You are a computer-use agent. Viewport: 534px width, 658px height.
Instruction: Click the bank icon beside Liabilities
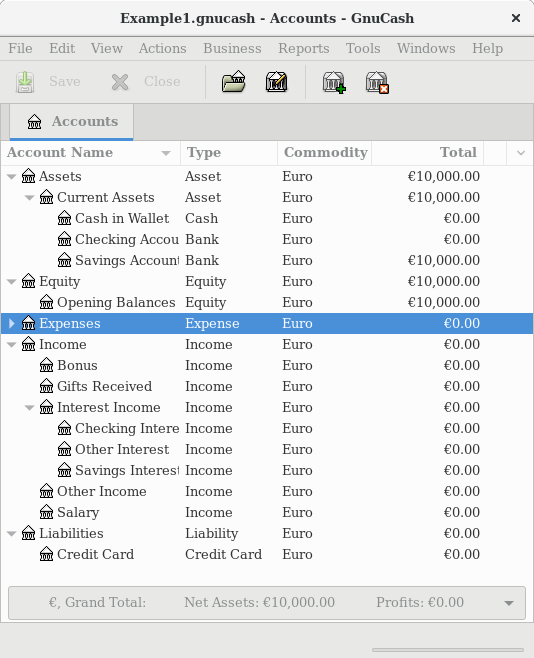tap(29, 533)
